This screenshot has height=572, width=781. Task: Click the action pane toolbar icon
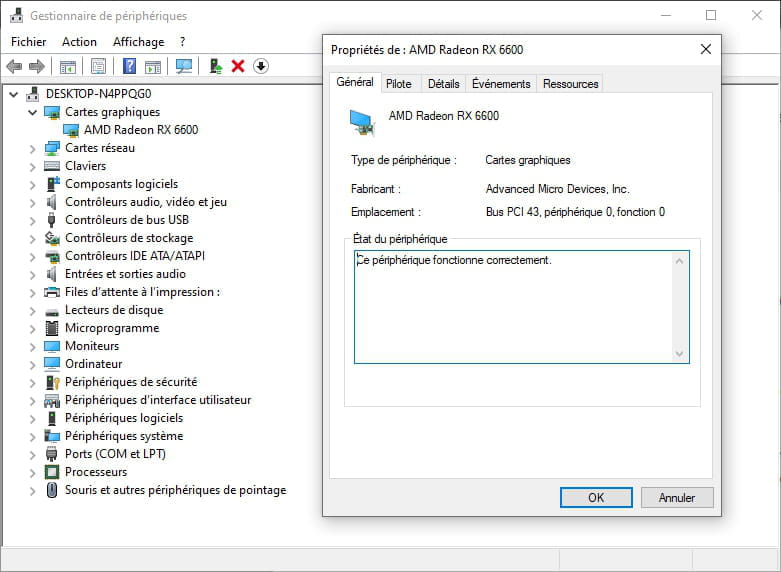pos(153,66)
